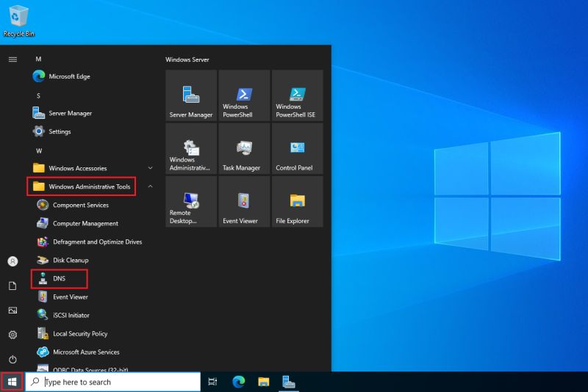The width and height of the screenshot is (588, 392).
Task: Click the letter W section header
Action: (x=39, y=151)
